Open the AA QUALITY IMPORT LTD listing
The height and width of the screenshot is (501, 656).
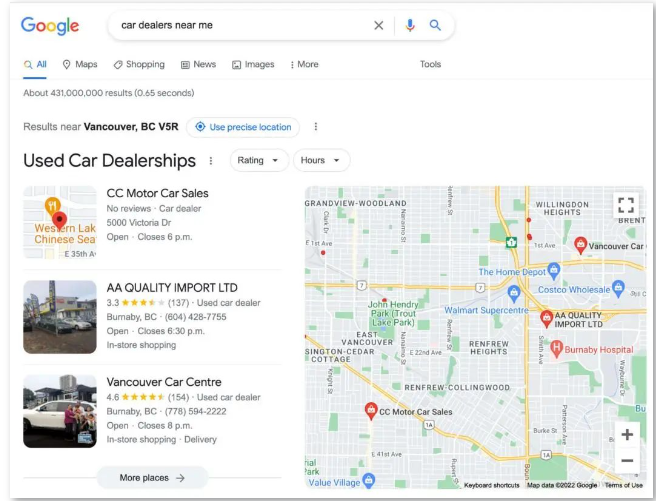point(172,288)
